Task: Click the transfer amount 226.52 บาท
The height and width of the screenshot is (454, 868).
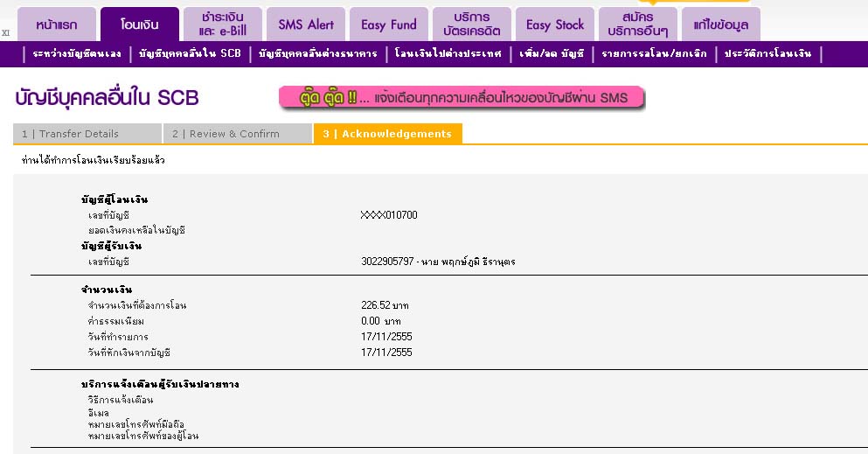Action: (385, 305)
